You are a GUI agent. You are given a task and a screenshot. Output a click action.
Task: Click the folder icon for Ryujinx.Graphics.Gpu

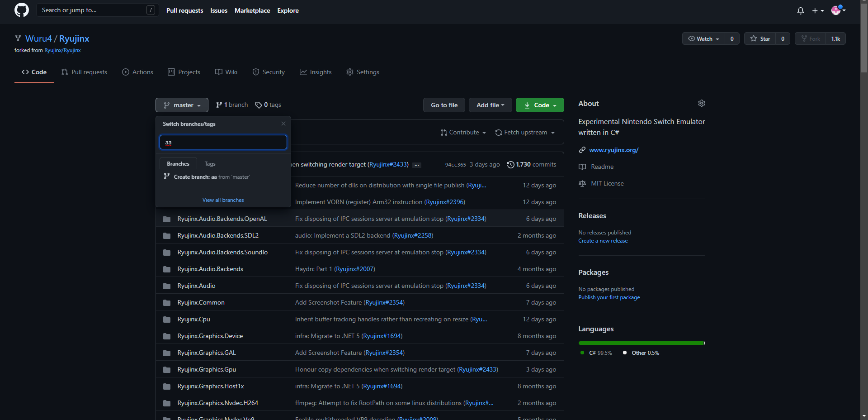pyautogui.click(x=167, y=370)
